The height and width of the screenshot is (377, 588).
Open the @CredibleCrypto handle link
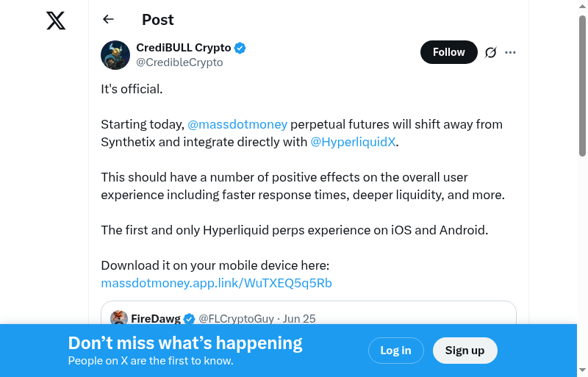pos(179,62)
